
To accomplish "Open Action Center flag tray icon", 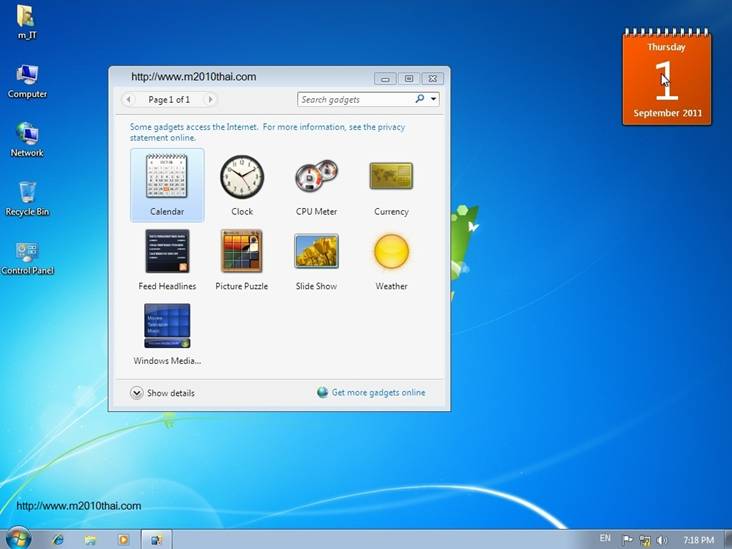I will coord(627,540).
